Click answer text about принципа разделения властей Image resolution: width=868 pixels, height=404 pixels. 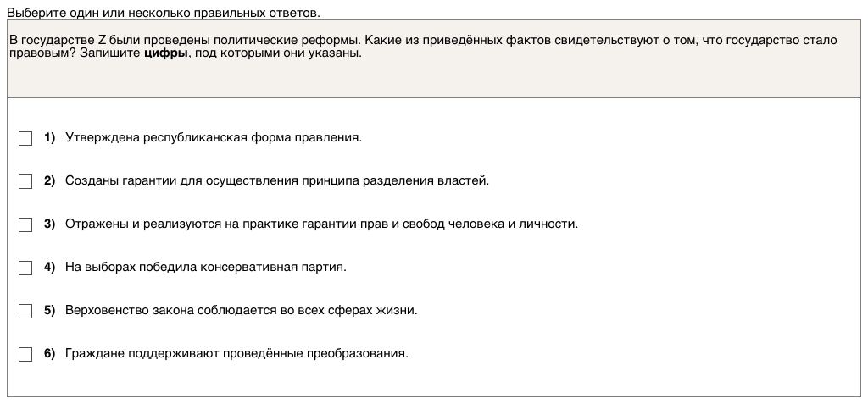click(277, 180)
